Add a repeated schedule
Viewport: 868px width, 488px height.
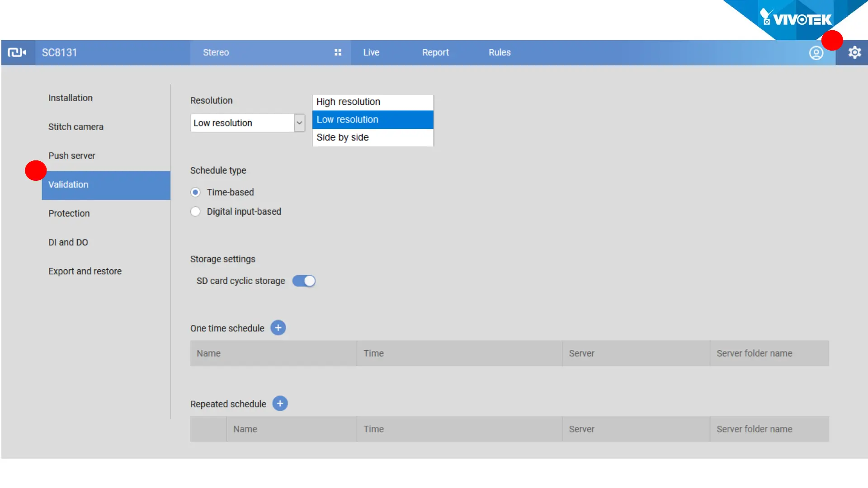[280, 404]
